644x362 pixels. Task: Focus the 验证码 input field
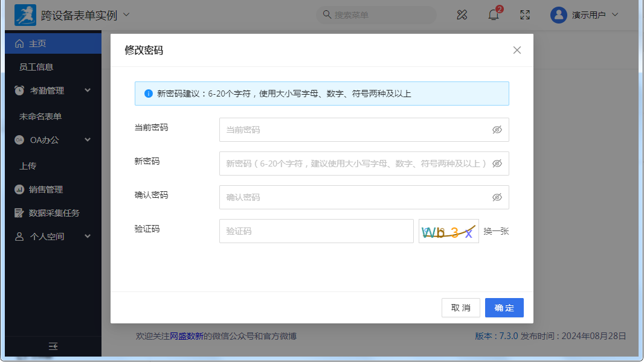[316, 231]
